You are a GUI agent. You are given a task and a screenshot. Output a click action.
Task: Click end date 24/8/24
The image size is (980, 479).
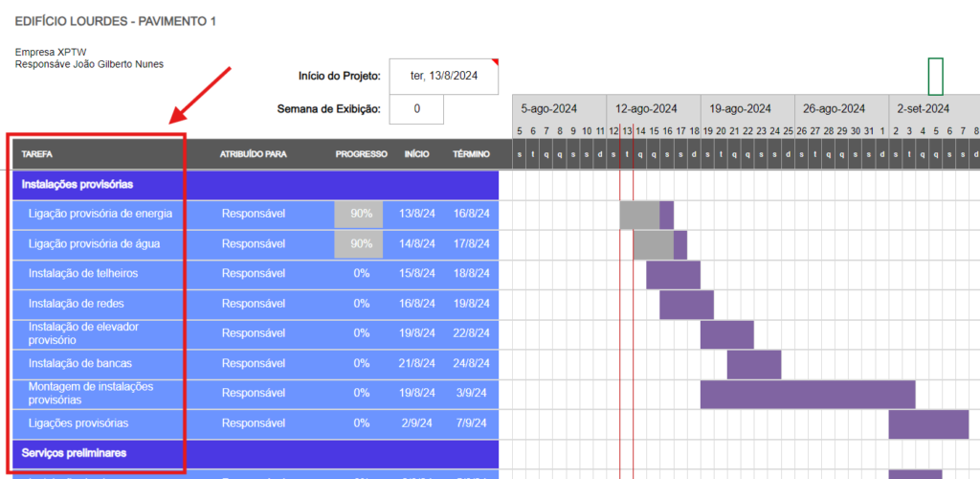[471, 363]
